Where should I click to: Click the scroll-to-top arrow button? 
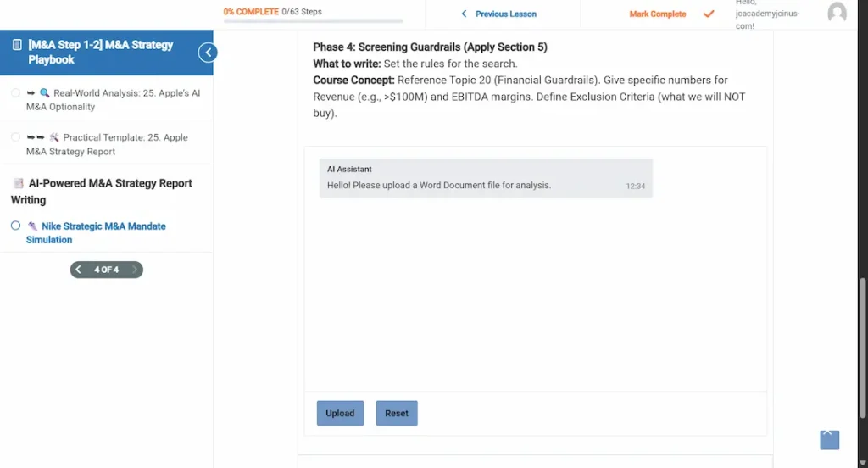point(829,439)
